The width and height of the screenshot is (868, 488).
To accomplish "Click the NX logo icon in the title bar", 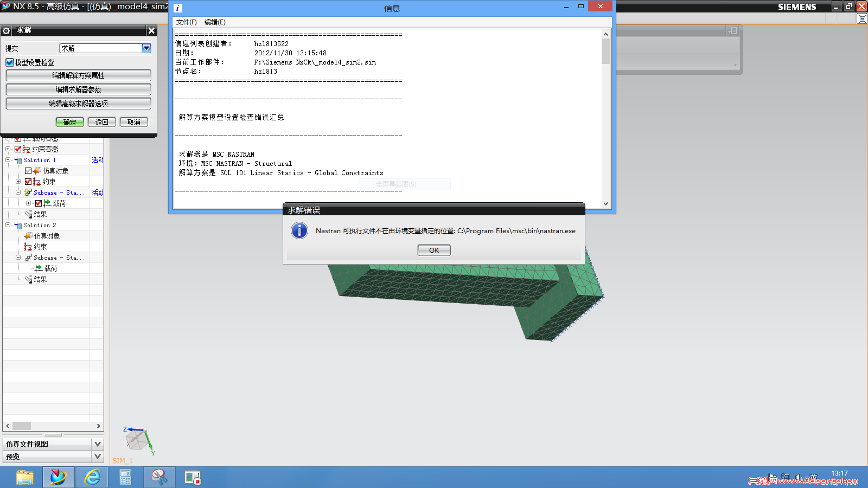I will [6, 6].
